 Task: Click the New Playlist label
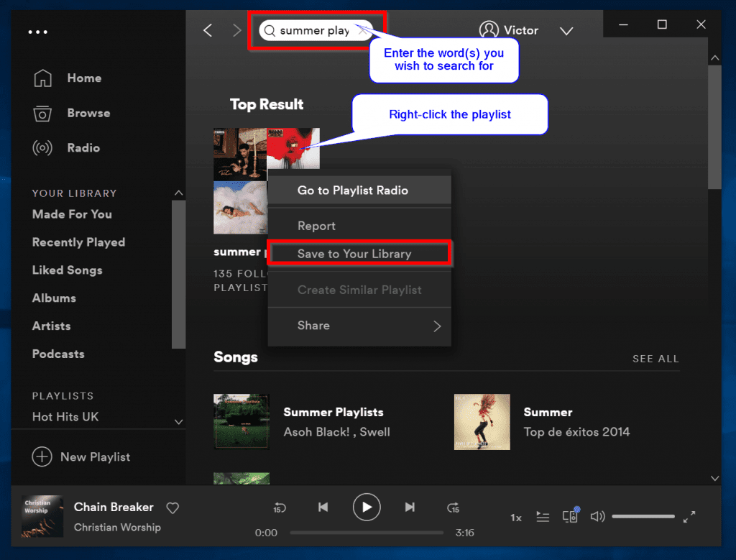(96, 456)
